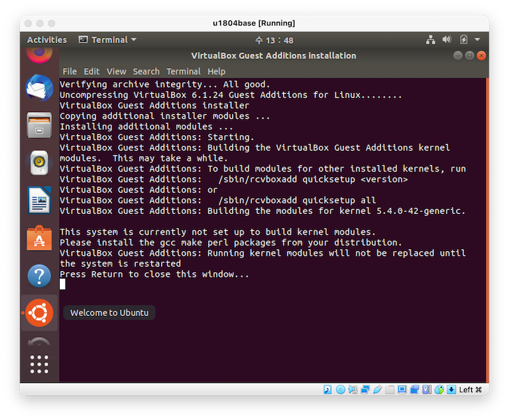
Task: Open the volume speaker icon in top bar
Action: coord(447,40)
